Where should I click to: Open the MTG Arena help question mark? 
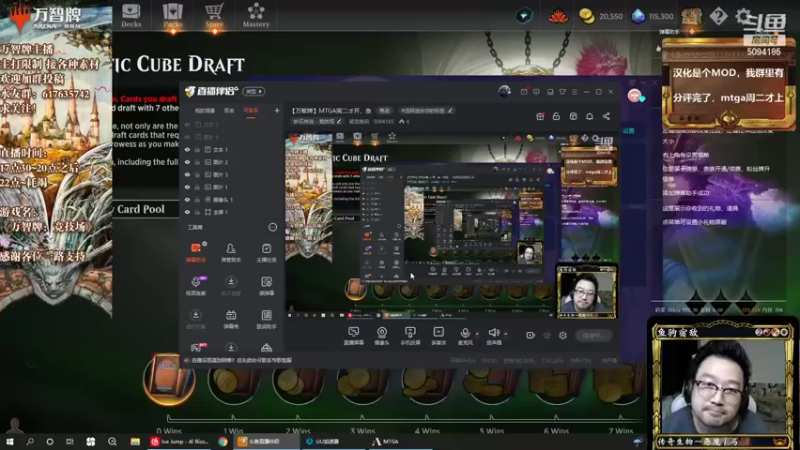click(x=718, y=16)
